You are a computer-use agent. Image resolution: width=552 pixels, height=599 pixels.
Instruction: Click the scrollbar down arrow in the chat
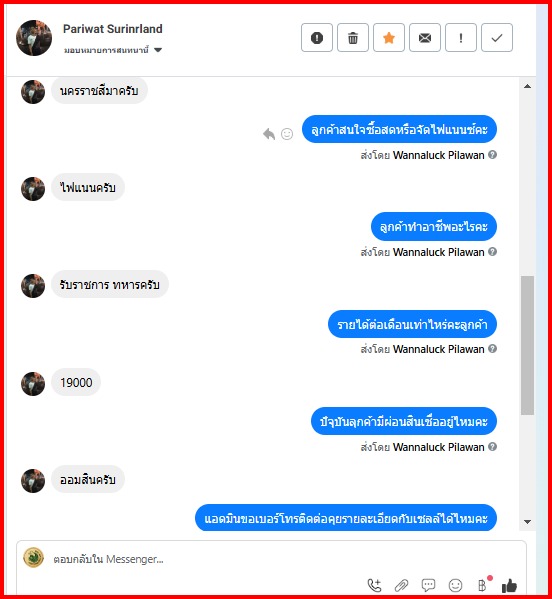click(x=528, y=521)
